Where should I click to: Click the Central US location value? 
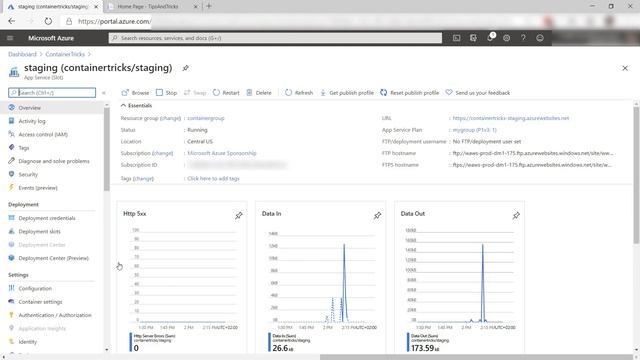[x=200, y=142]
